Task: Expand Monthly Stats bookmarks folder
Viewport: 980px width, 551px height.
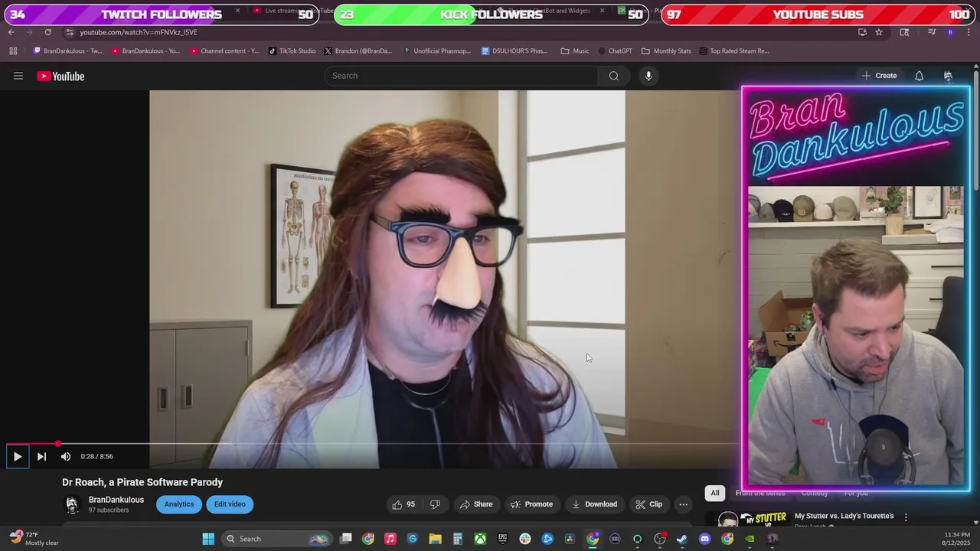Action: 666,51
